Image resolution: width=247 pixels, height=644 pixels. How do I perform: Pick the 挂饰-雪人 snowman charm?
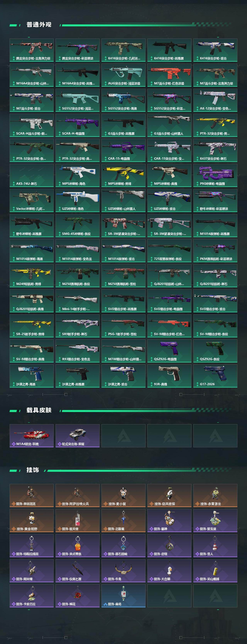pos(215,545)
